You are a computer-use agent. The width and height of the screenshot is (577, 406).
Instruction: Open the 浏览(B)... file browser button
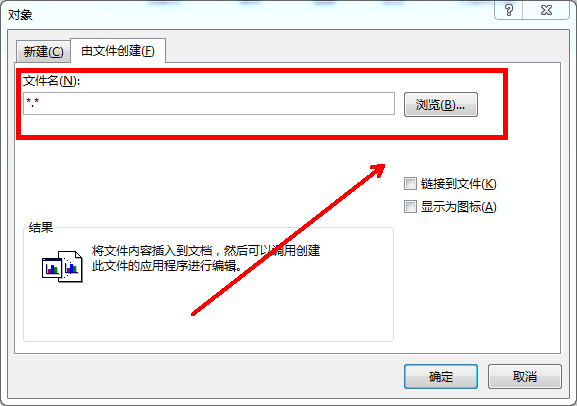pyautogui.click(x=440, y=105)
